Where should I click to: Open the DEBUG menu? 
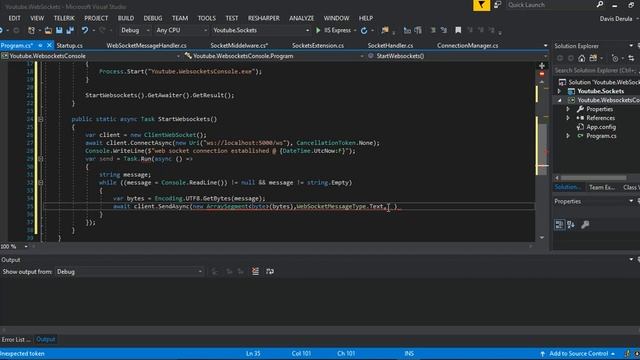(153, 18)
